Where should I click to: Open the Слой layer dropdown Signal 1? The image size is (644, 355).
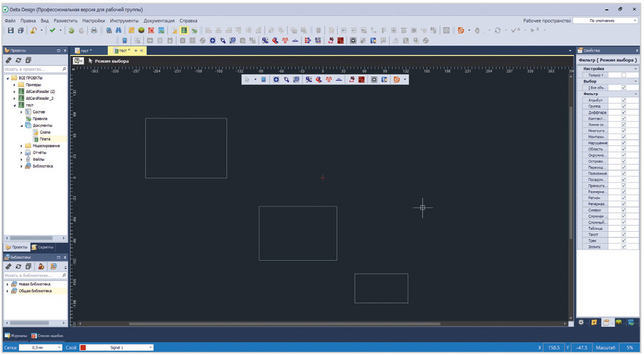coord(150,348)
